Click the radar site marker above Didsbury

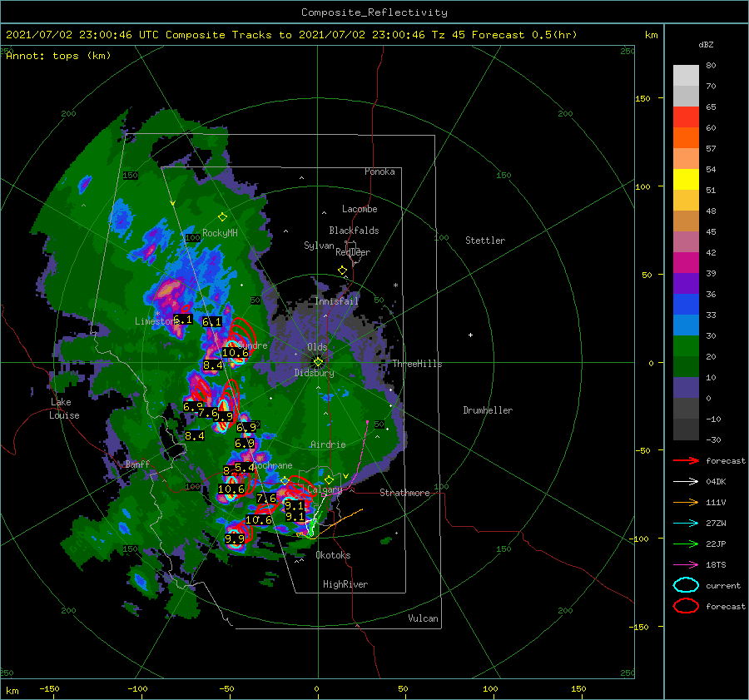click(318, 362)
